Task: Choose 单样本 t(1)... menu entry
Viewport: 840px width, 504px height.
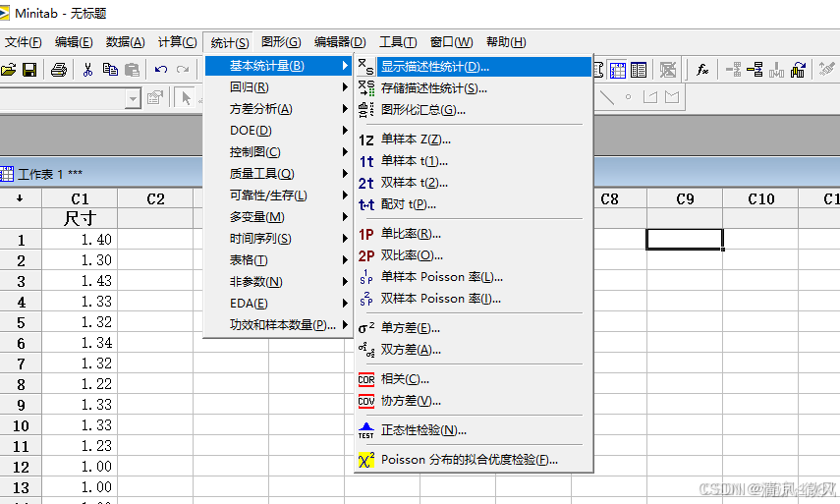Action: point(474,161)
